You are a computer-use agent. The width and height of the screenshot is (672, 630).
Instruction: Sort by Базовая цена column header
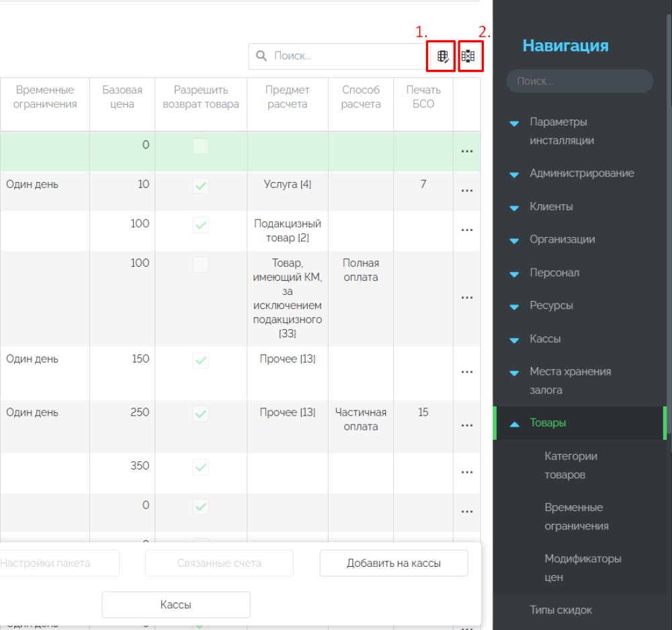pos(122,97)
